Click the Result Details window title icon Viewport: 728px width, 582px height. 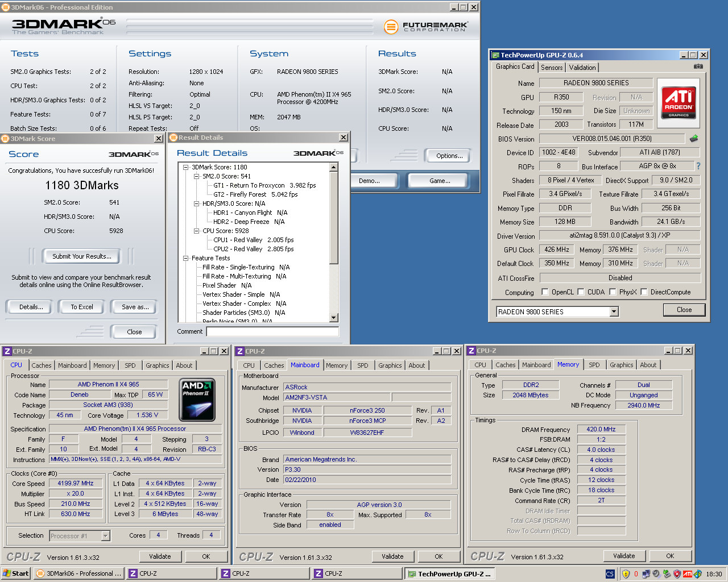[173, 138]
